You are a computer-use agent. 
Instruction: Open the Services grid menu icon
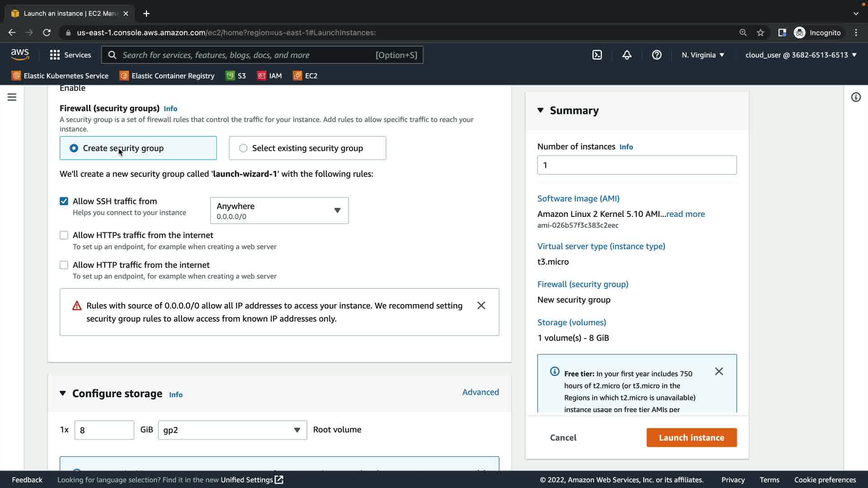pos(55,55)
